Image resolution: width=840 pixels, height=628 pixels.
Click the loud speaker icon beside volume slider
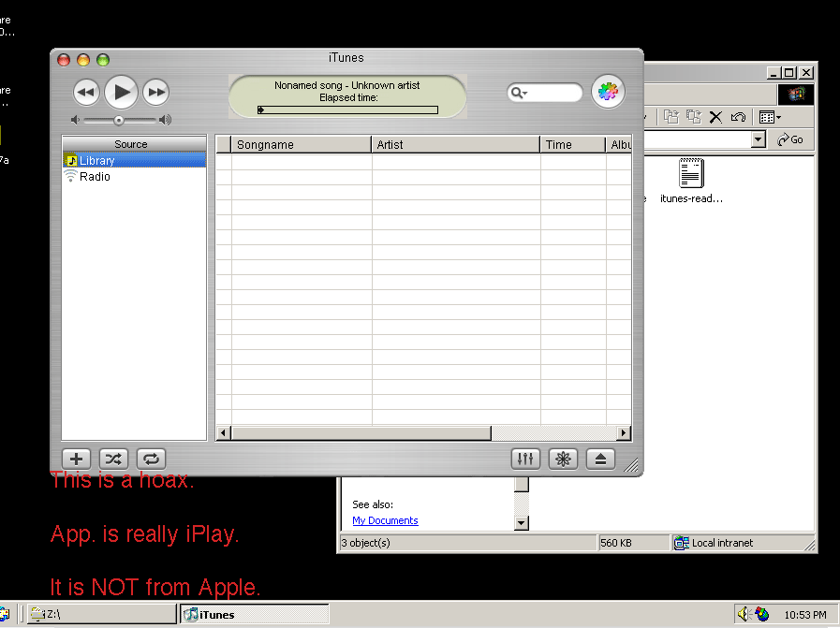point(165,120)
